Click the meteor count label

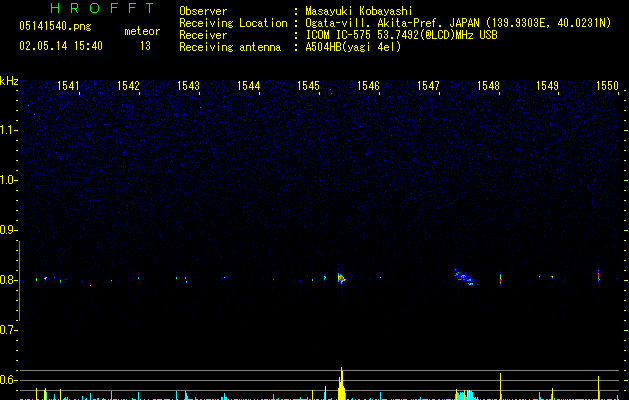tap(142, 31)
